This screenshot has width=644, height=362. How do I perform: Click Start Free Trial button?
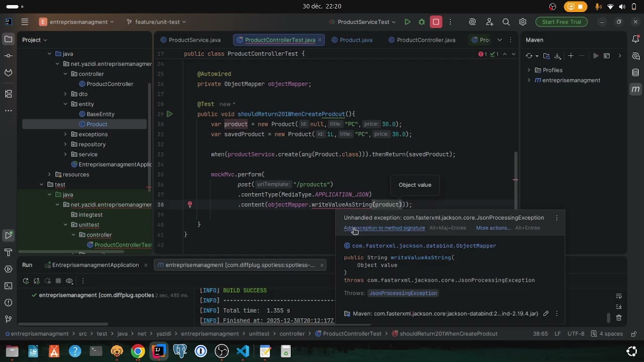(x=561, y=22)
